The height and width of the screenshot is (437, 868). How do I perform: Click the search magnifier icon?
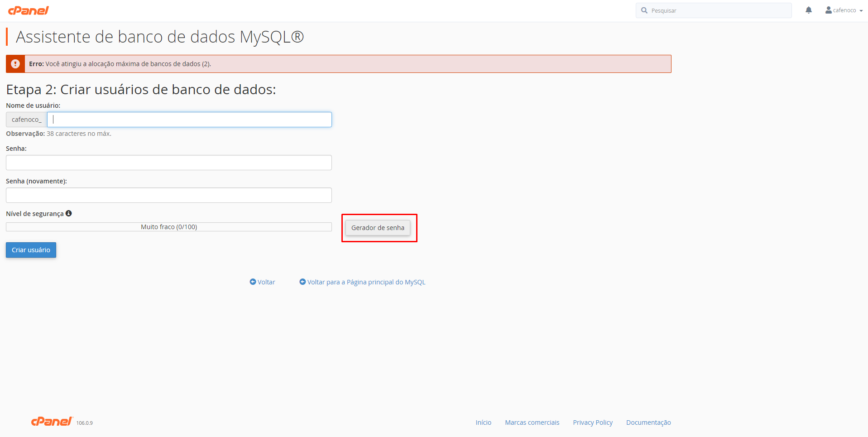(644, 10)
